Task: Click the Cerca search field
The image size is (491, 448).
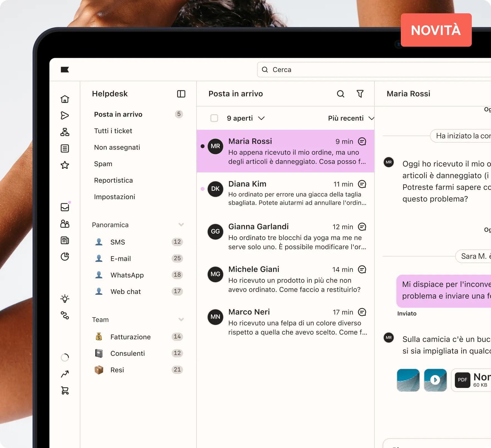Action: pyautogui.click(x=374, y=70)
